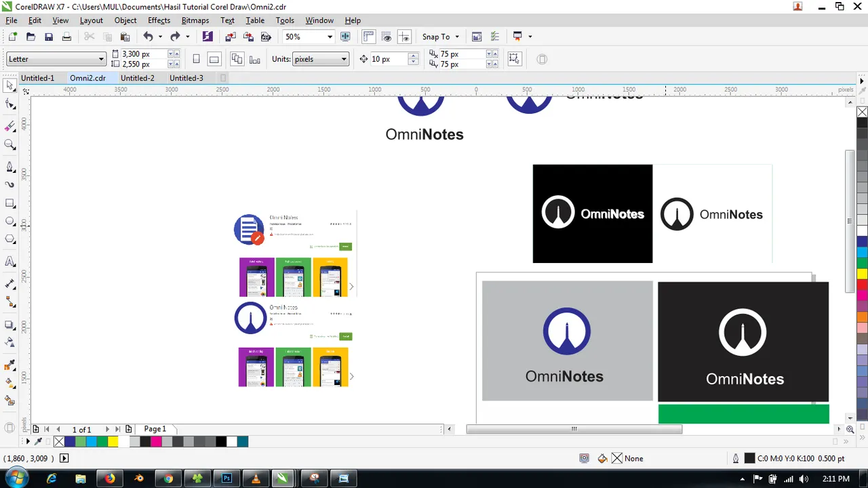
Task: Activate the Zoom tool in toolbox
Action: tap(9, 144)
